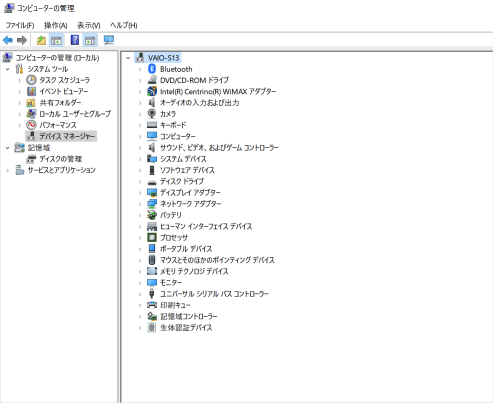The height and width of the screenshot is (403, 493).
Task: Select the カメラ camera icon
Action: (x=152, y=114)
